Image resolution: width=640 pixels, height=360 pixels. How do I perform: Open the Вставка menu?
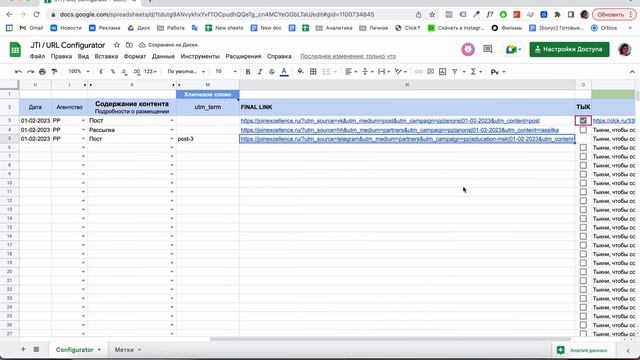point(106,56)
